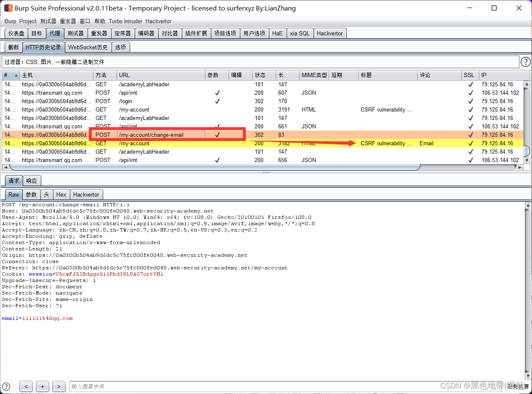Open the Project menu

28,21
